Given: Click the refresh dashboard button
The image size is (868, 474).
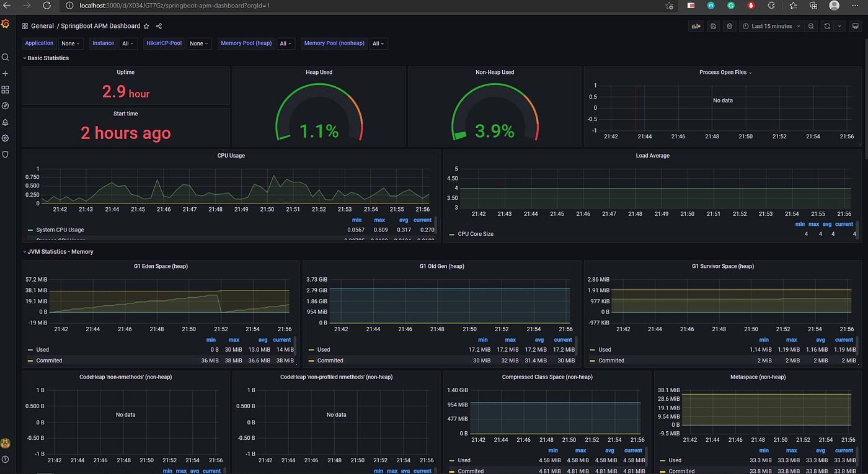Looking at the screenshot, I should click(826, 26).
